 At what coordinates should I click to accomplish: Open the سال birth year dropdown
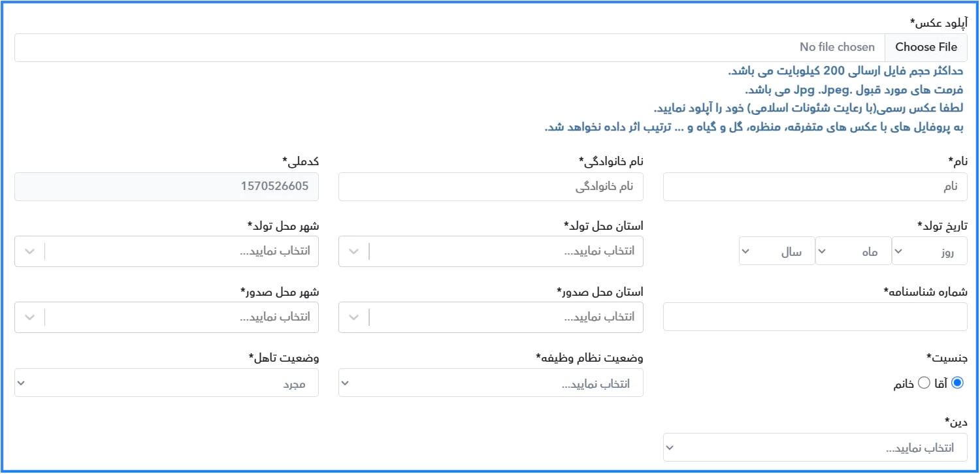pyautogui.click(x=777, y=251)
